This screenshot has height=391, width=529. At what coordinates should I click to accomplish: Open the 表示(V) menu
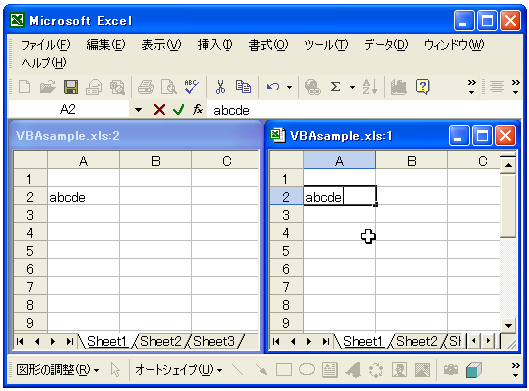tap(161, 45)
